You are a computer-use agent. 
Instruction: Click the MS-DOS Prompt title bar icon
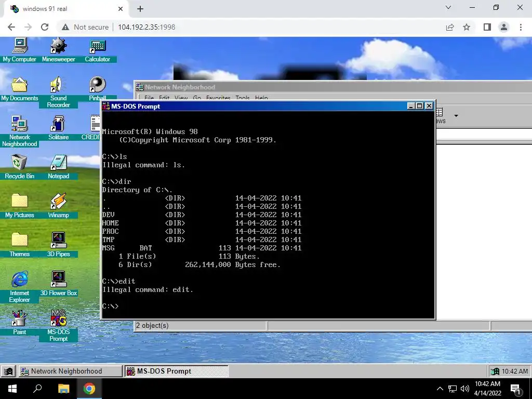point(106,106)
